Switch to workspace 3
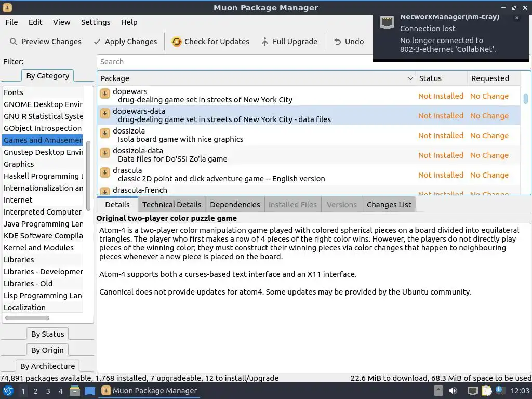This screenshot has width=532, height=399. (48, 391)
